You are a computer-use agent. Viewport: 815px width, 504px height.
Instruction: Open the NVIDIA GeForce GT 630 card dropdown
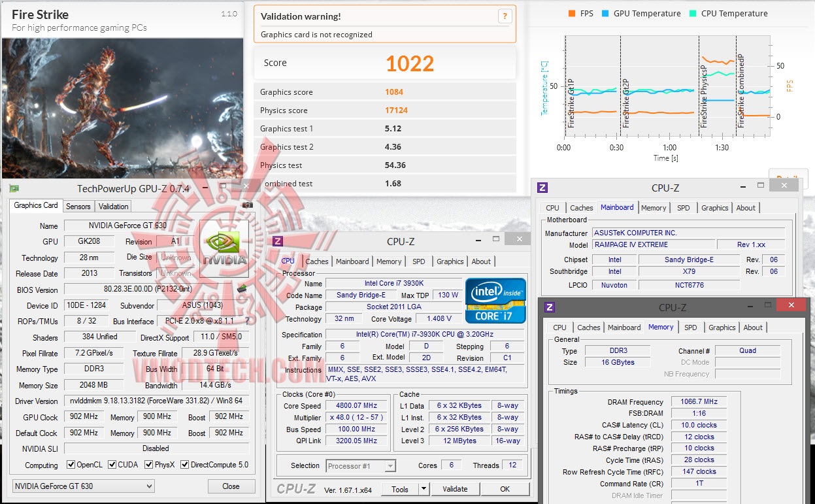click(x=84, y=486)
